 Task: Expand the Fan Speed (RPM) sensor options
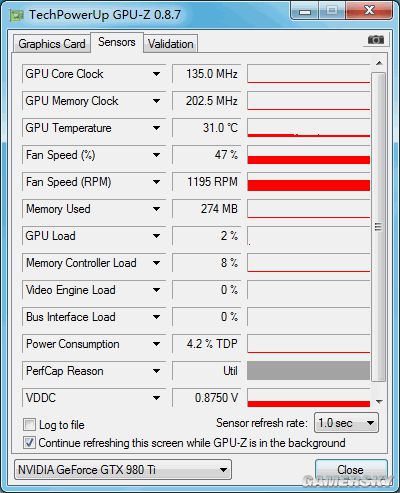156,182
